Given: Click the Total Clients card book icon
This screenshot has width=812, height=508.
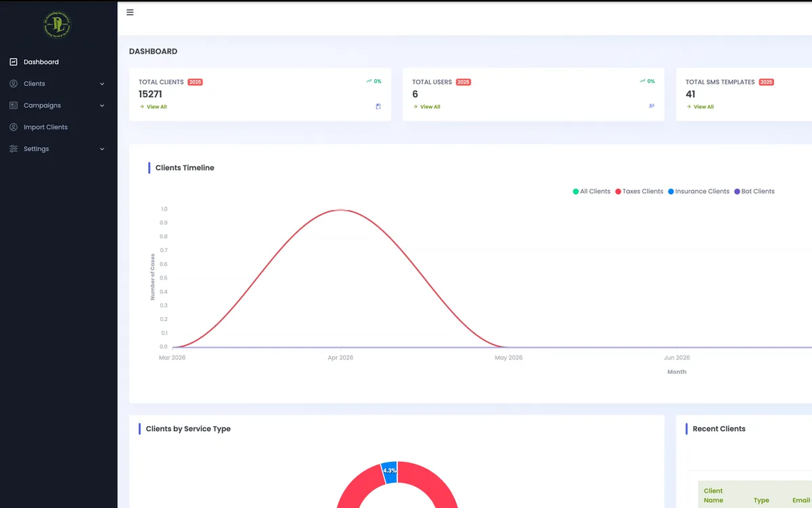Looking at the screenshot, I should 378,106.
